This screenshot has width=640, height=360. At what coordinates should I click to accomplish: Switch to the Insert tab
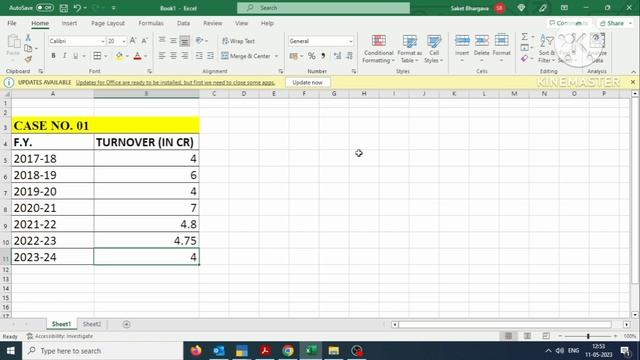tap(69, 23)
